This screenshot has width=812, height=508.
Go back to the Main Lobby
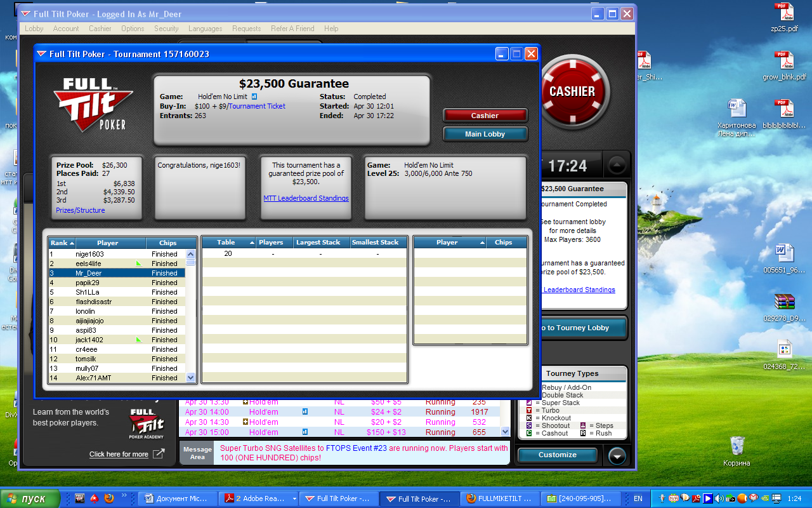click(x=485, y=134)
